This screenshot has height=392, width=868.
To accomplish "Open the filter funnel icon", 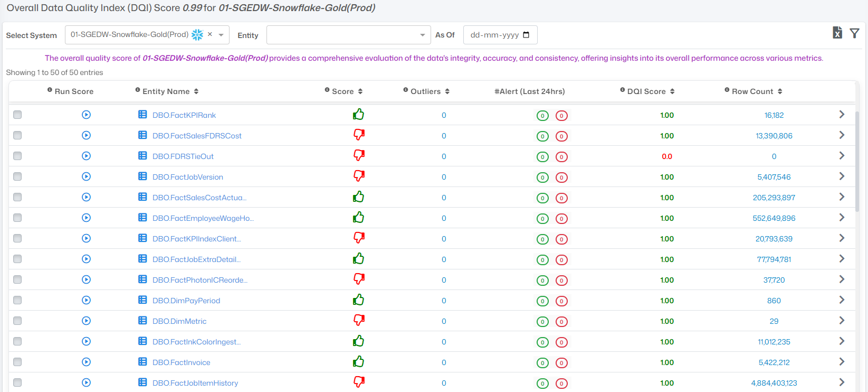I will (x=855, y=33).
